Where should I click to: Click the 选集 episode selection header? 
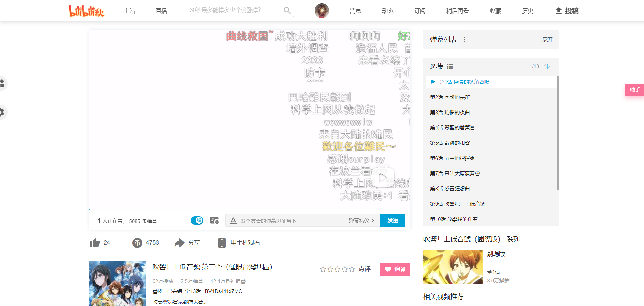437,67
